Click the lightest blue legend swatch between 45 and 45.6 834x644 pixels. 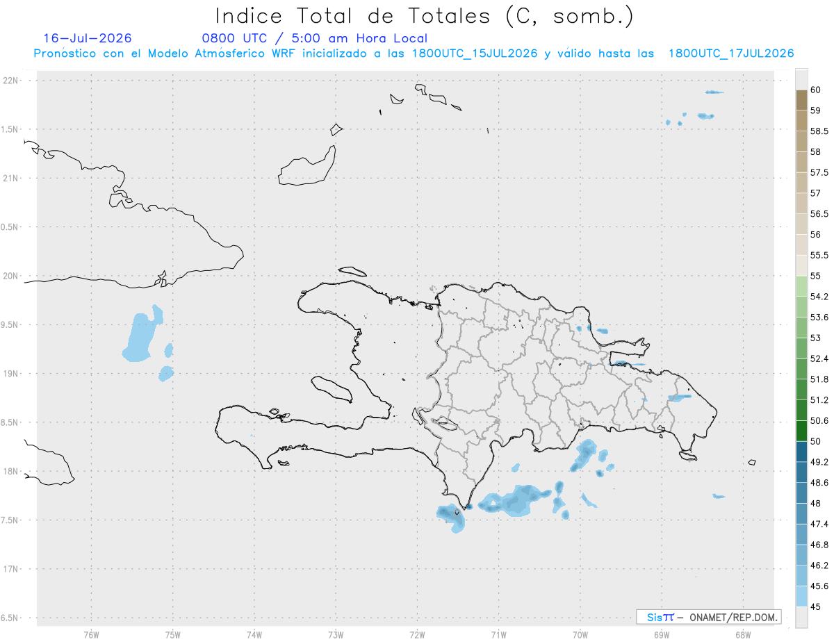click(x=801, y=596)
